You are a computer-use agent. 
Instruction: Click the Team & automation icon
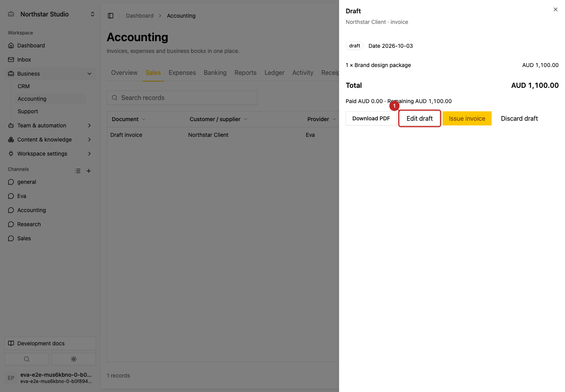(x=11, y=125)
